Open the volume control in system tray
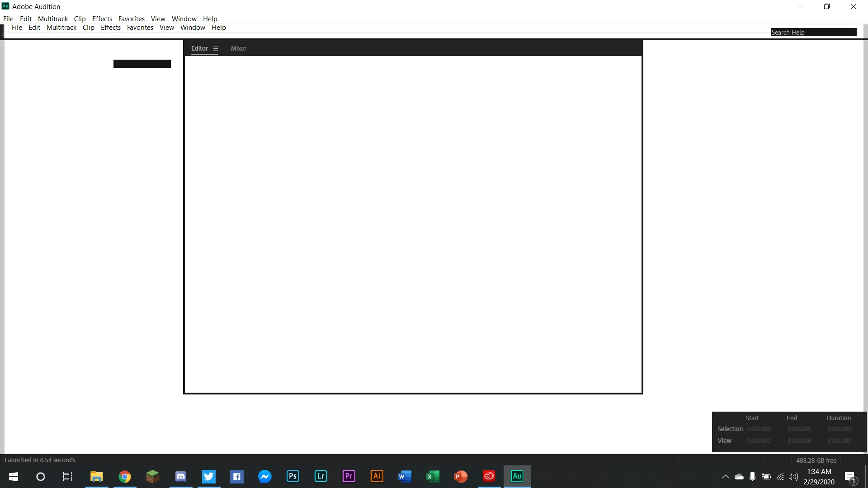This screenshot has width=868, height=488. (x=793, y=477)
